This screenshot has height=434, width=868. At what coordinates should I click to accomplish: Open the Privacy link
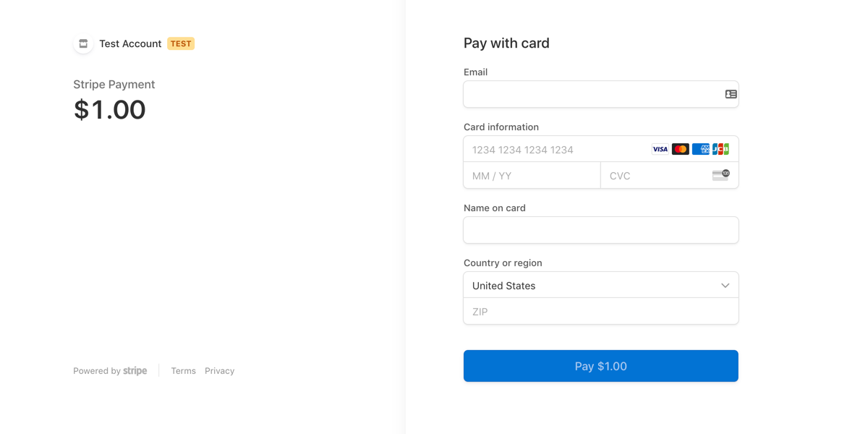pyautogui.click(x=219, y=371)
